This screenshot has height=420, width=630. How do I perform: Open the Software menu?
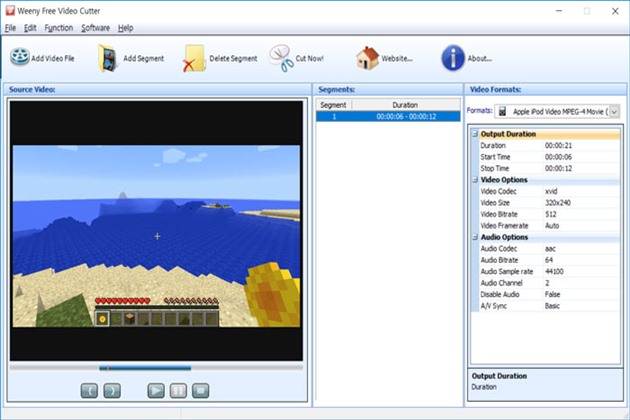click(x=96, y=28)
